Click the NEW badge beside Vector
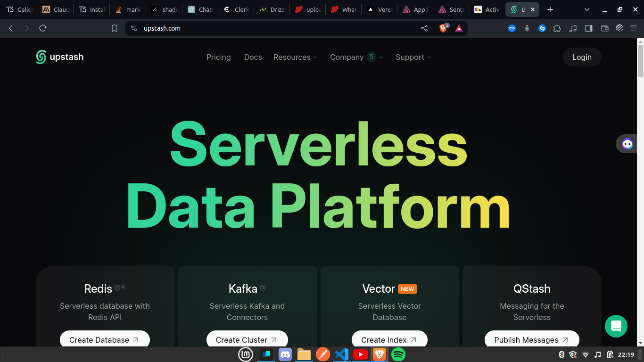The width and height of the screenshot is (644, 362). coord(407,289)
